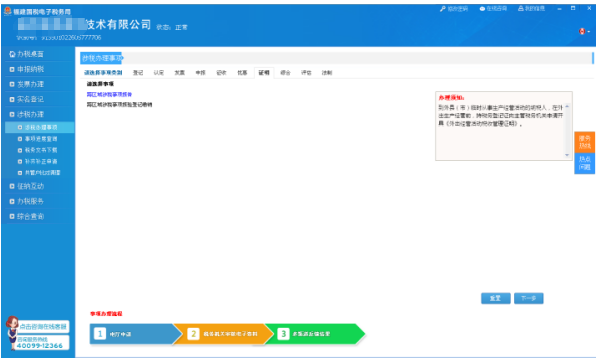Expand the 实名登记 sidebar section
The width and height of the screenshot is (605, 360).
point(27,99)
